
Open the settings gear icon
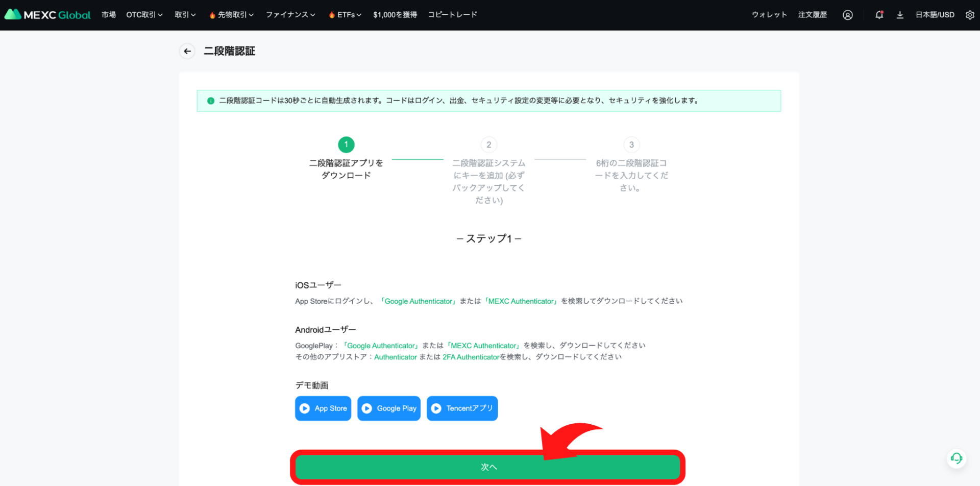click(970, 15)
